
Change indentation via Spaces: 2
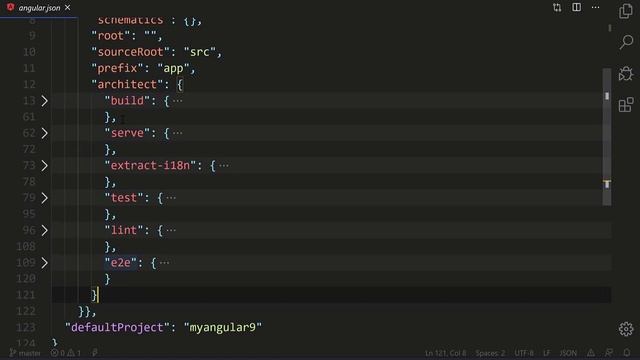click(490, 353)
